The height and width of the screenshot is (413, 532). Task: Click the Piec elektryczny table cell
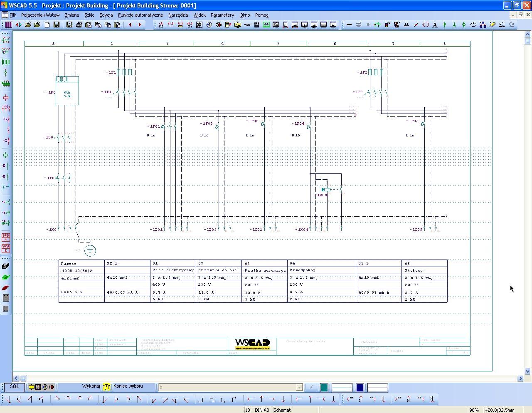pyautogui.click(x=173, y=270)
